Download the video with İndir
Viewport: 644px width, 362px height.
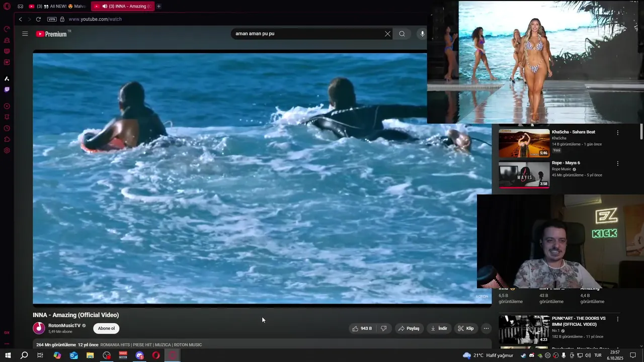pos(439,328)
